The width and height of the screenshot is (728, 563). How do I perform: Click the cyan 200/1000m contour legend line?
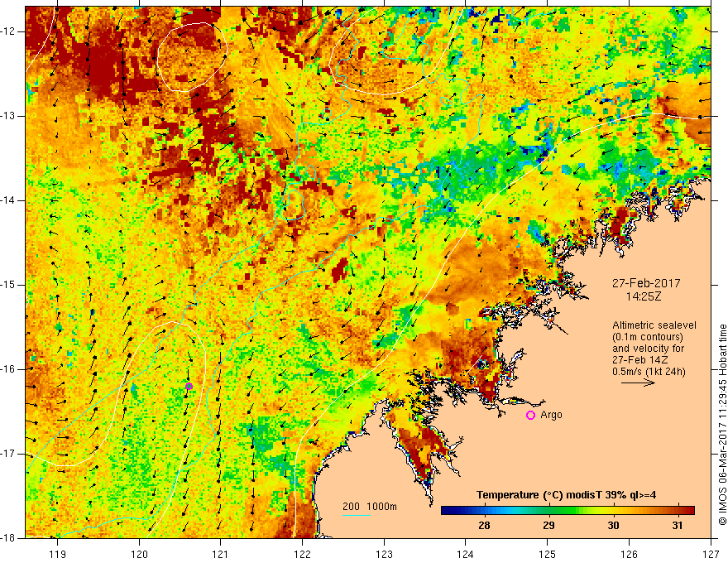click(x=357, y=515)
